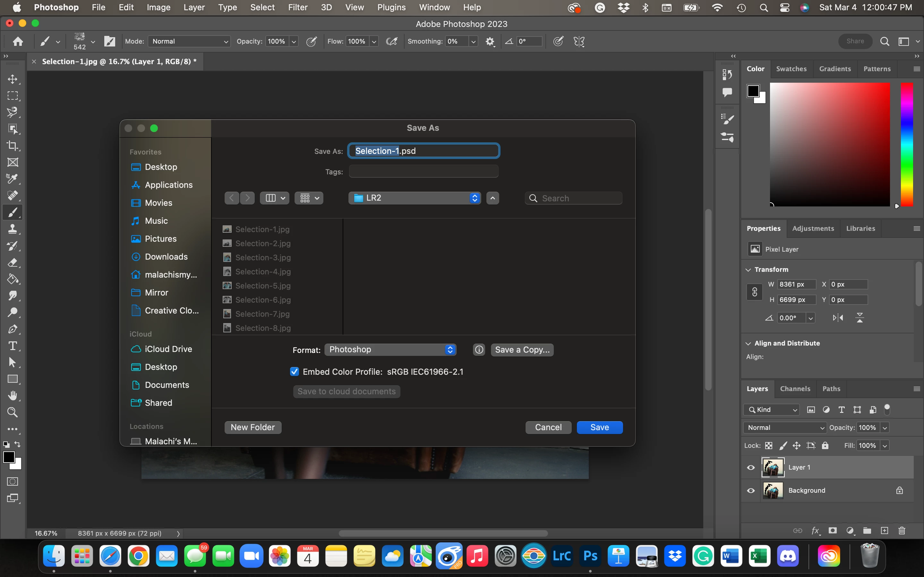Click the vertical hue spectrum slider
This screenshot has width=924, height=577.
coord(907,145)
